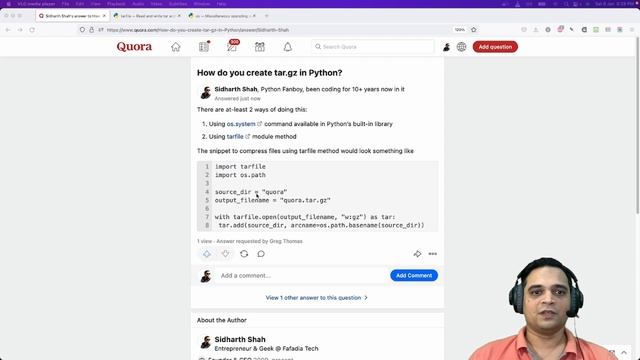Click the Answer requested by Greg Thomas text
Viewport: 640px width, 360px height.
[260, 241]
